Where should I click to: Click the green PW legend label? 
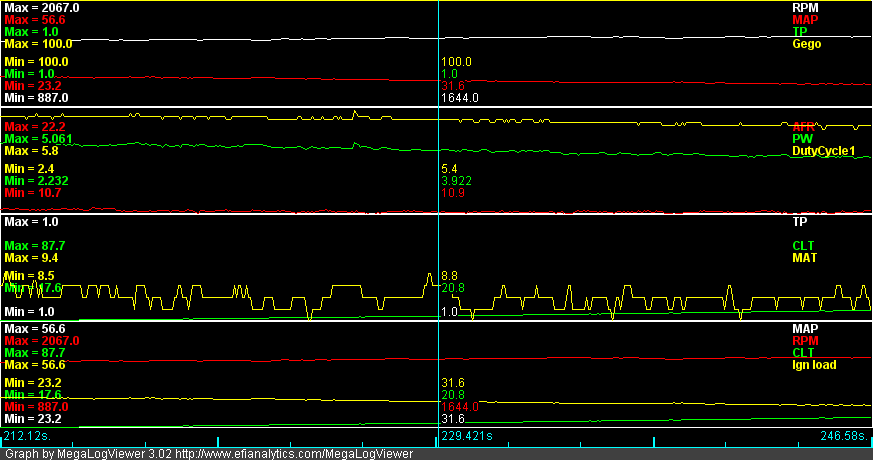pyautogui.click(x=802, y=139)
